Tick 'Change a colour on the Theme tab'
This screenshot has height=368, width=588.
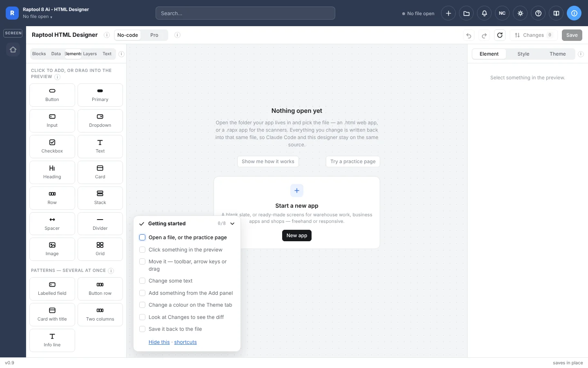tap(143, 305)
